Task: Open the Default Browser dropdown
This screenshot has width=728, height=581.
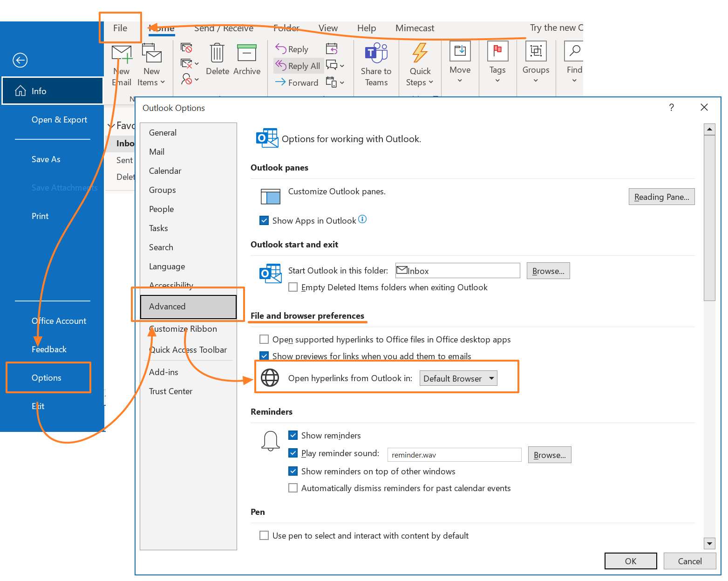Action: pos(458,378)
